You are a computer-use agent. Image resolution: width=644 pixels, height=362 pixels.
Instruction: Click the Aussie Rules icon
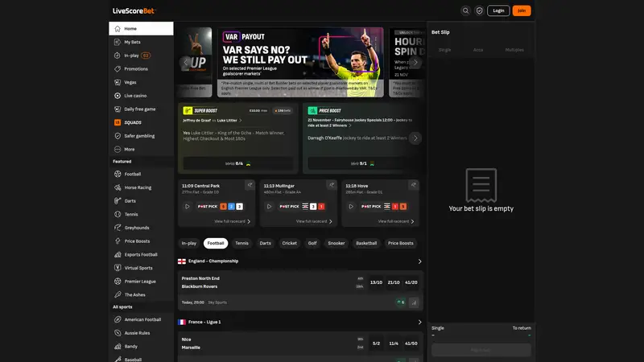pyautogui.click(x=118, y=333)
